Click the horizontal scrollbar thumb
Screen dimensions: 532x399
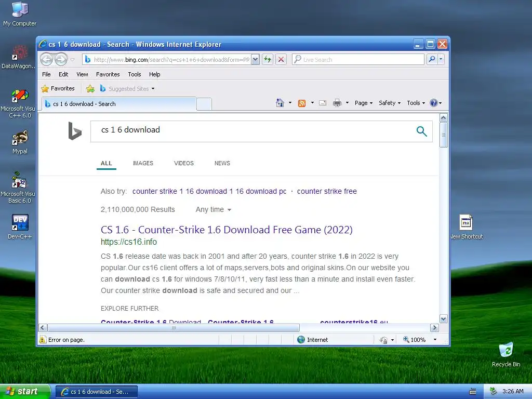(174, 328)
